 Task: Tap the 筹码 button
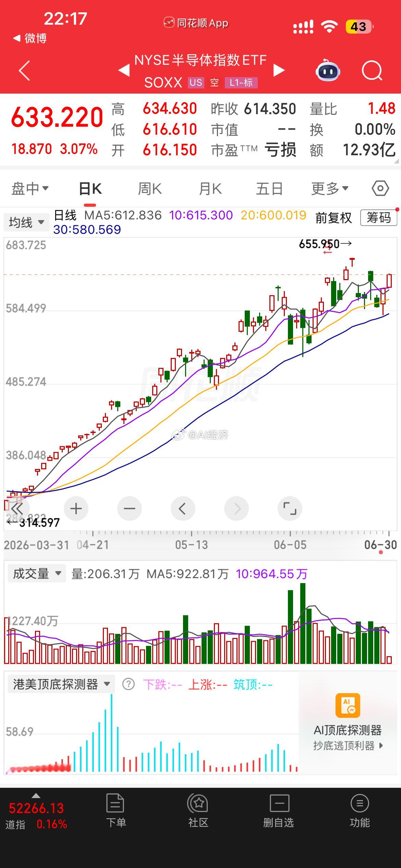click(x=379, y=217)
